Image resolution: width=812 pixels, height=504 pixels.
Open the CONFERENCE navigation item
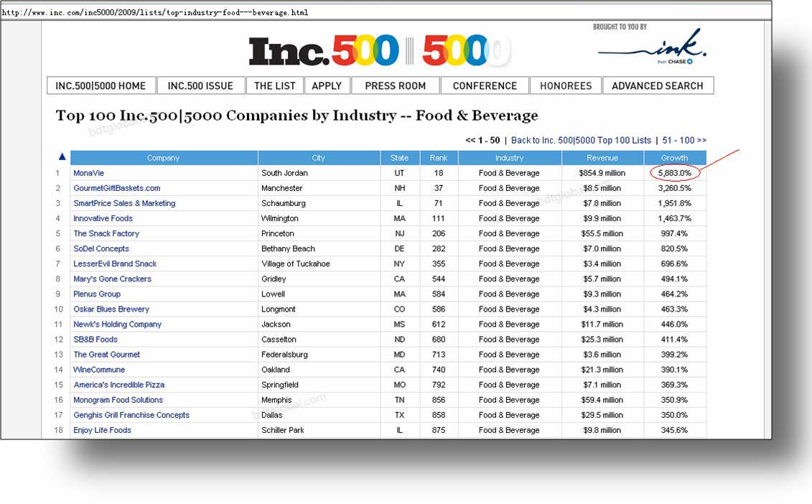[x=485, y=85]
